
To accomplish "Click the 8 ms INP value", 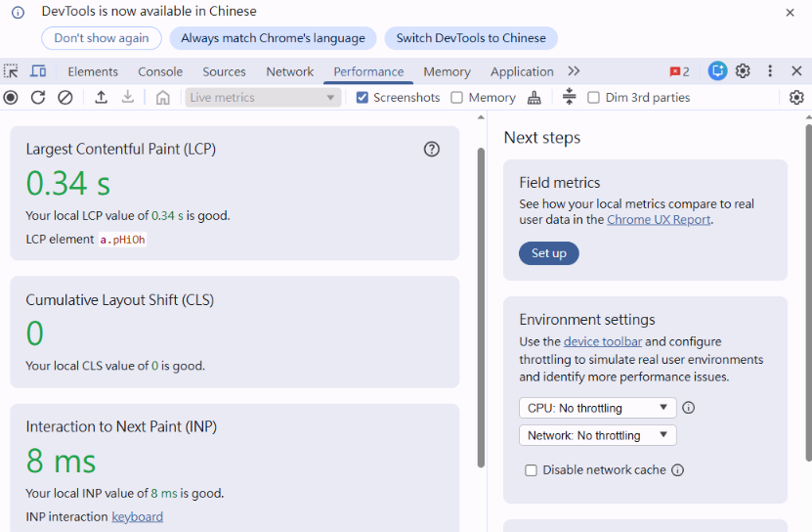I will pyautogui.click(x=61, y=461).
